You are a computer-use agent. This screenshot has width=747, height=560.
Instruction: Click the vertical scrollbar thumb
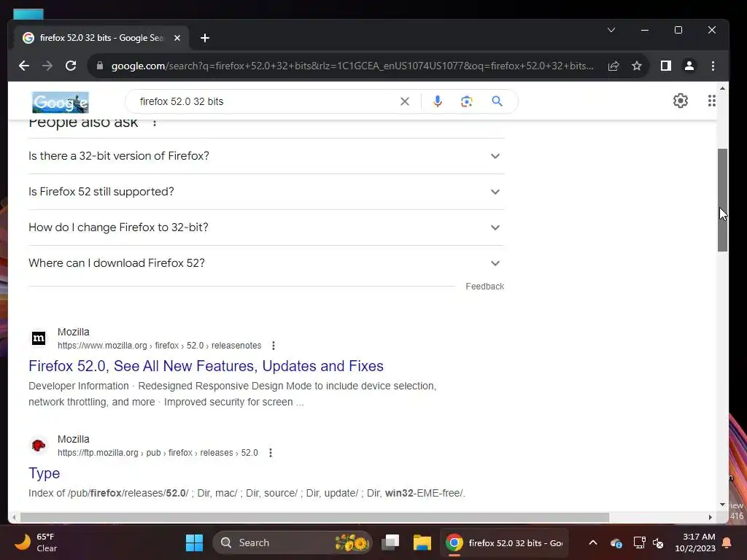pyautogui.click(x=723, y=200)
